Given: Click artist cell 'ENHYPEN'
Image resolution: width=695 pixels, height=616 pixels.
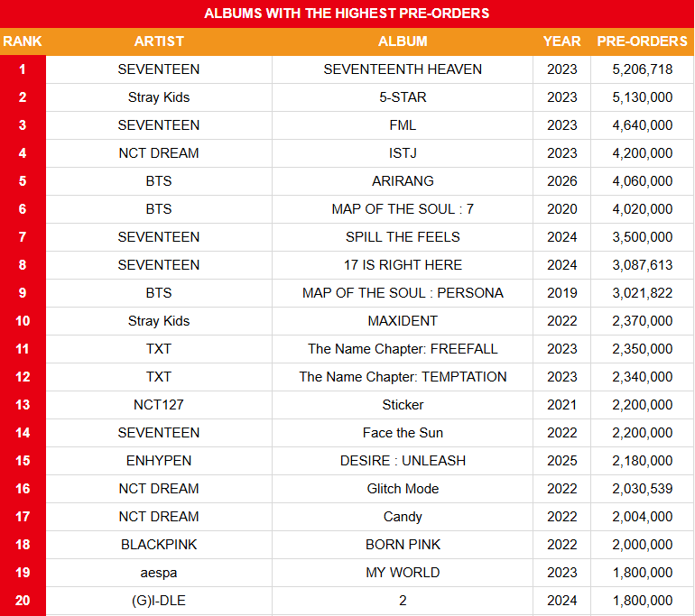Looking at the screenshot, I should point(159,461).
